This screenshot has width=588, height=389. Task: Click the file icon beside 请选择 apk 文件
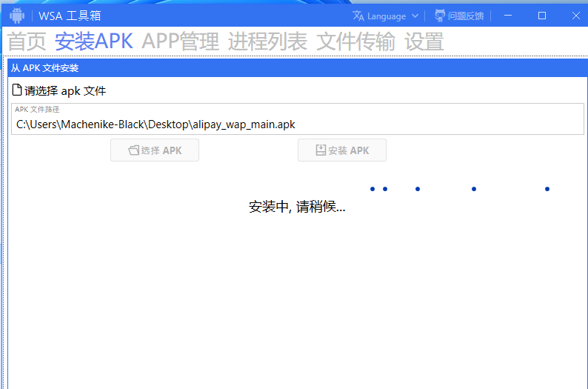(x=17, y=90)
